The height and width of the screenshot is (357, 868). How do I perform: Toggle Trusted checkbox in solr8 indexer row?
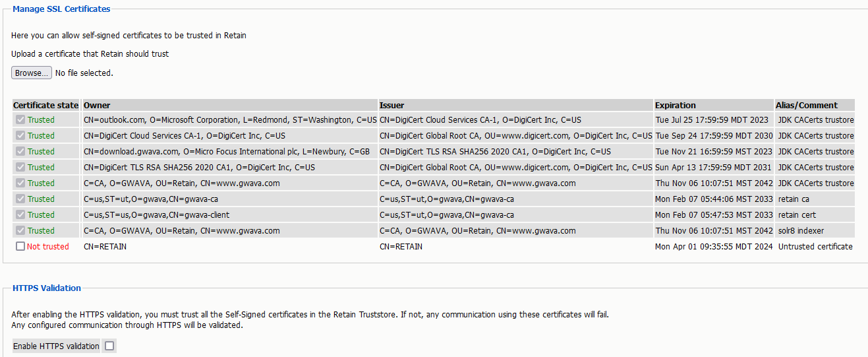tap(20, 231)
